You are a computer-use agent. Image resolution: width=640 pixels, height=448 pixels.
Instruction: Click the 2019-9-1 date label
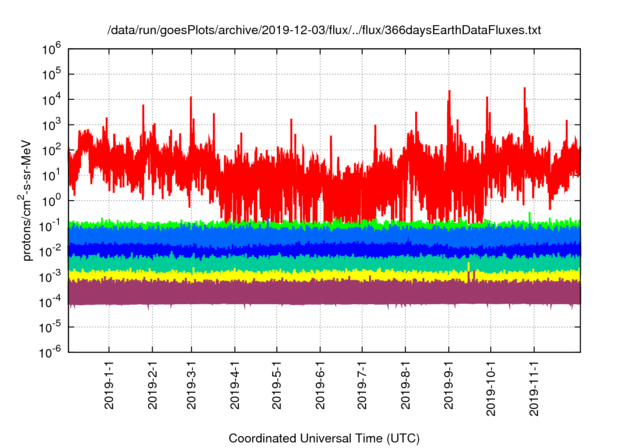[x=449, y=385]
